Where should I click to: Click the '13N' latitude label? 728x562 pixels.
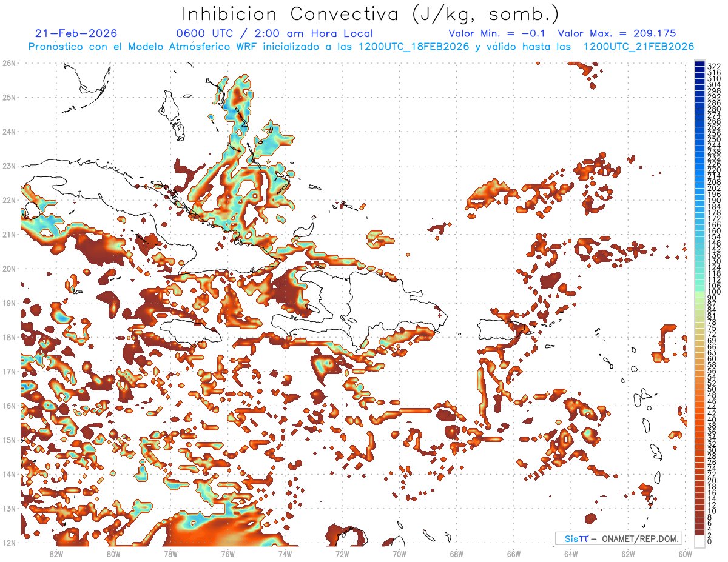coord(9,508)
